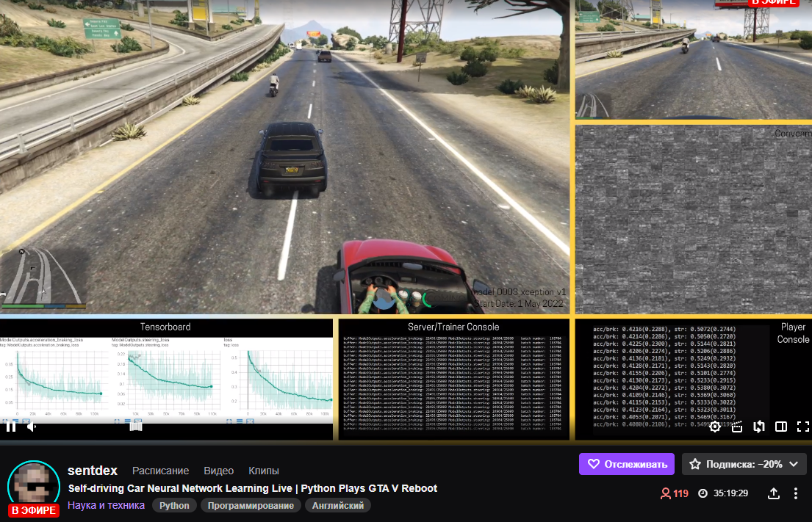Expand the Подписка: −20% subscribe dropdown
Viewport: 812px width, 522px height.
(x=744, y=464)
